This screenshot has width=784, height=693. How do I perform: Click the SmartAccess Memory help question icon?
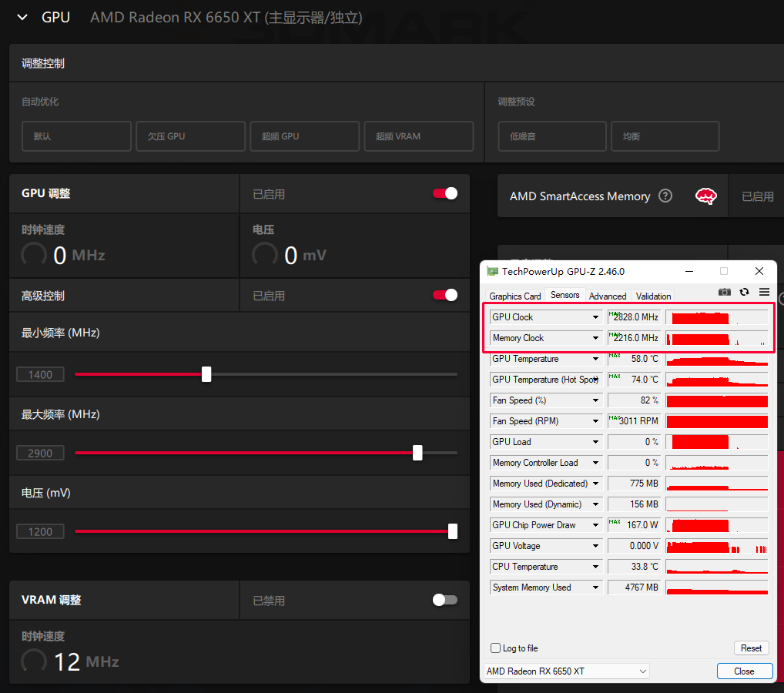[x=665, y=196]
